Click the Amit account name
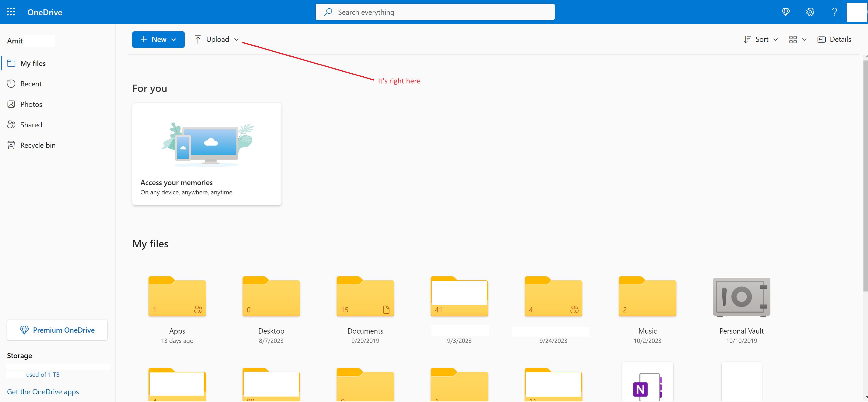Image resolution: width=868 pixels, height=402 pixels. 15,41
